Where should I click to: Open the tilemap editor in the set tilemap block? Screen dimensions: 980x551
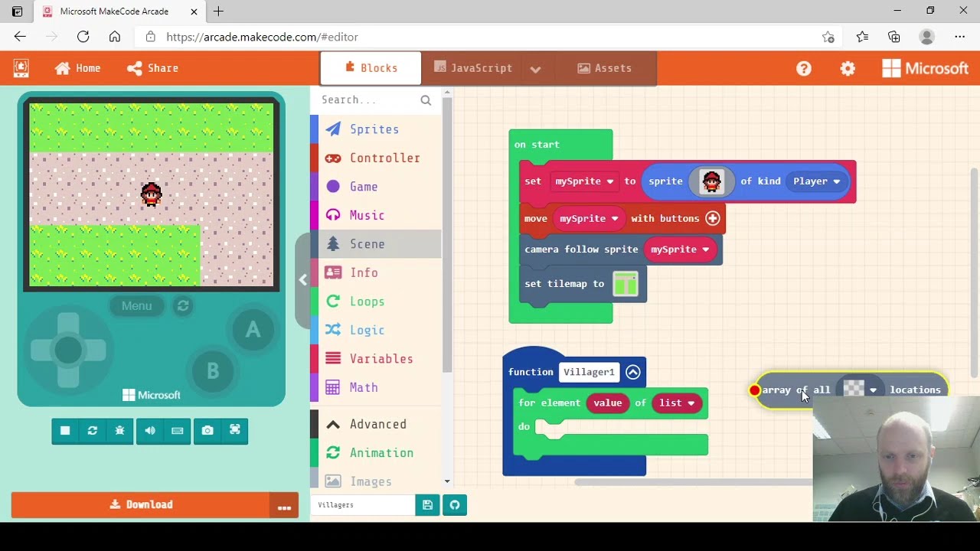pos(626,284)
